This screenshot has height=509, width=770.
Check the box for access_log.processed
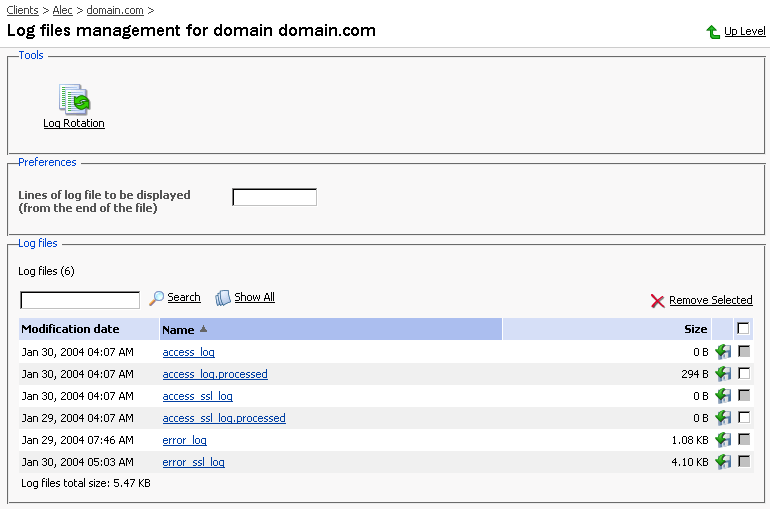[x=744, y=373]
